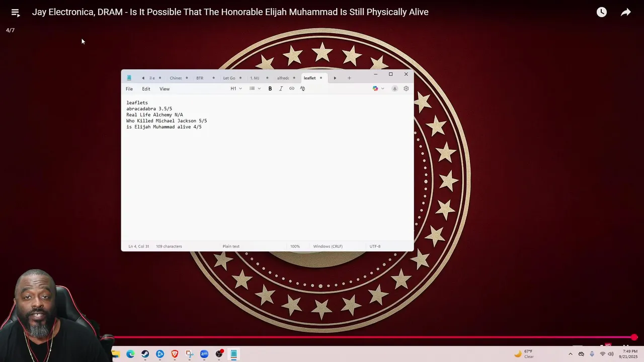Screen dimensions: 644x362
Task: Expand the H1 heading dropdown
Action: pos(236,88)
